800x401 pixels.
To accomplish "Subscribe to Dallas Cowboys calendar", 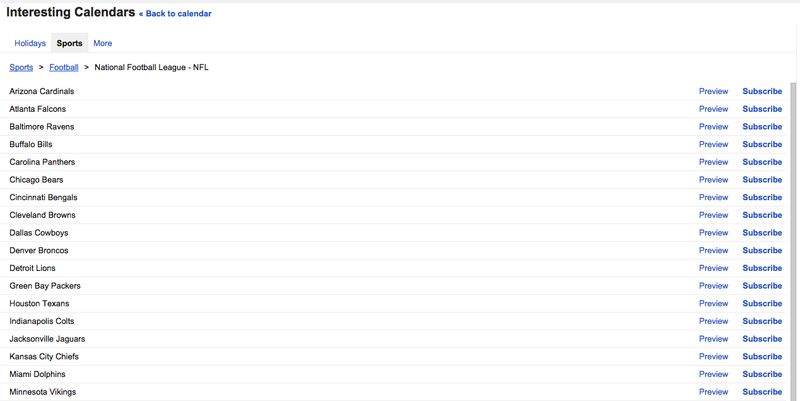I will pos(762,233).
